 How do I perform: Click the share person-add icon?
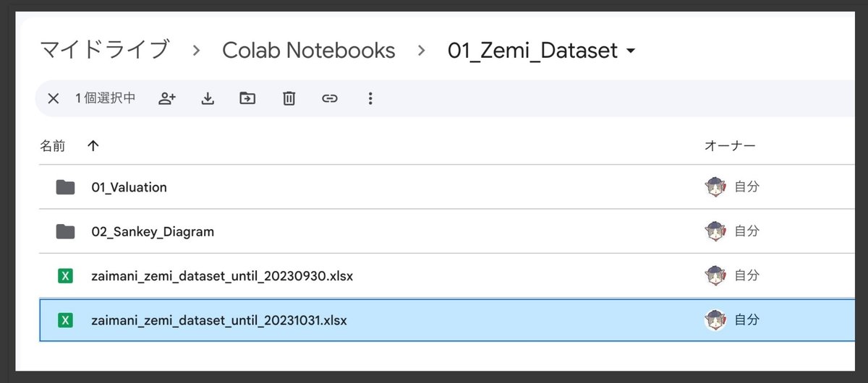[x=167, y=98]
